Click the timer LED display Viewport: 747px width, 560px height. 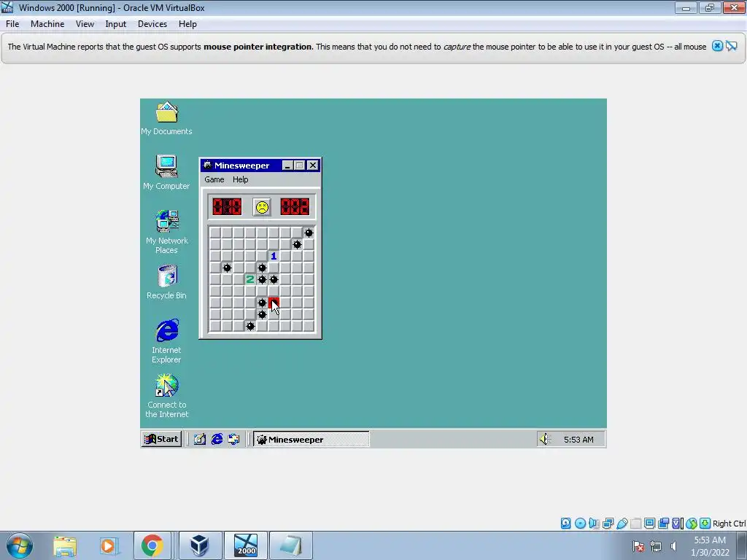[295, 206]
